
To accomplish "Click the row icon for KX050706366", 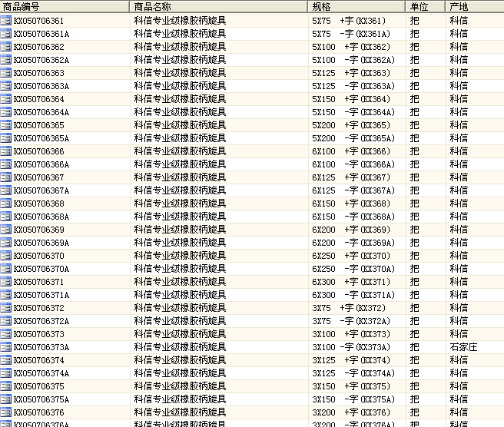I will tap(6, 151).
